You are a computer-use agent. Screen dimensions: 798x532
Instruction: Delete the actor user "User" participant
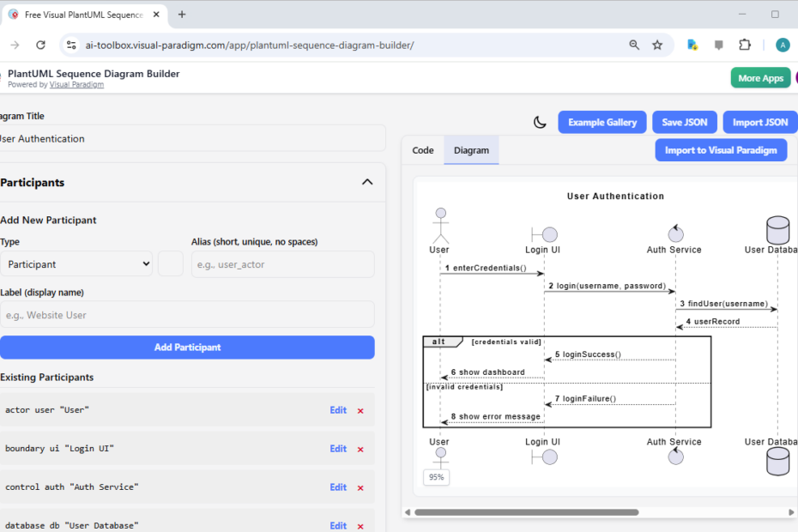coord(360,411)
